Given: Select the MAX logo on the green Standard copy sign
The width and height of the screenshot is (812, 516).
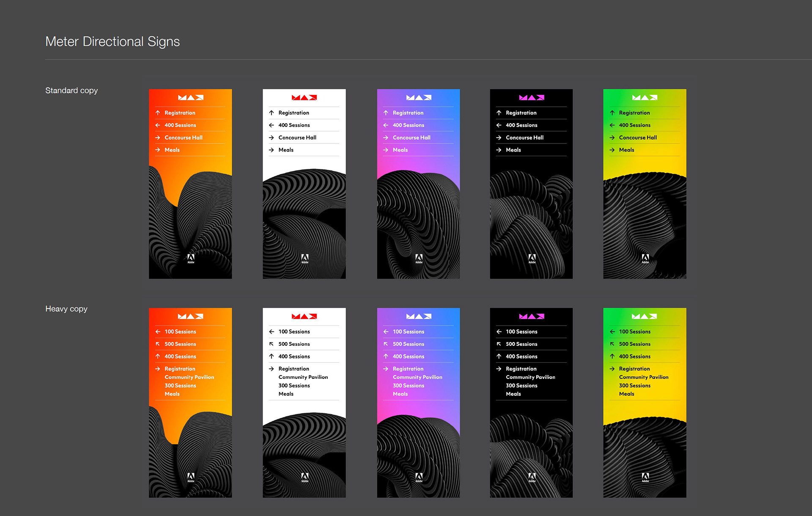Looking at the screenshot, I should (645, 97).
